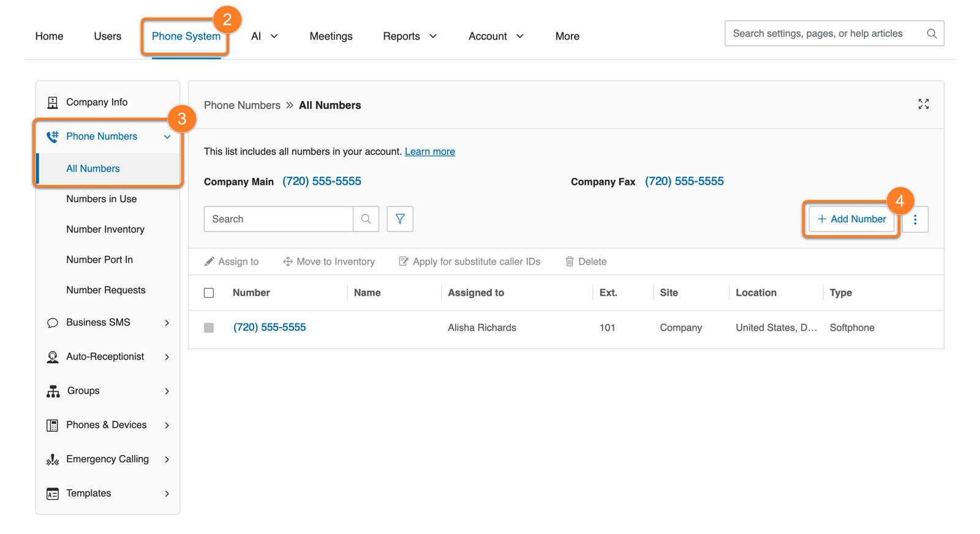Switch to the Meetings tab
This screenshot has width=980, height=534.
tap(331, 36)
